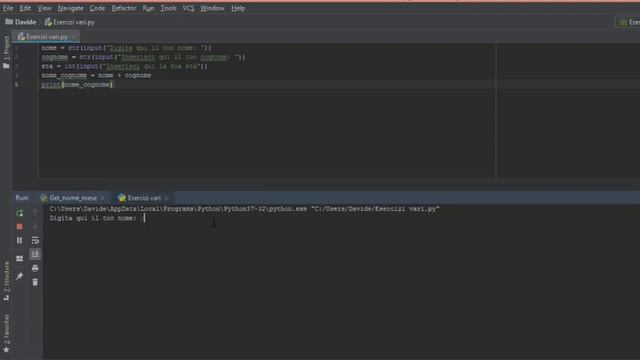Open the Structure tool window

[x=6, y=281]
